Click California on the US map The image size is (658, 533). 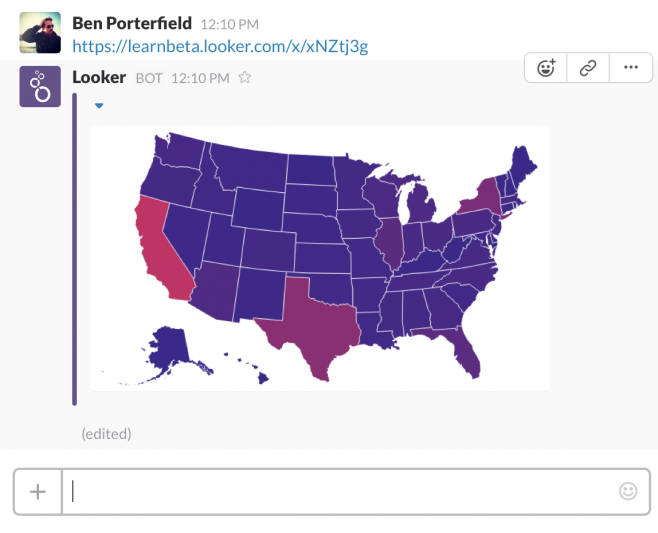click(162, 245)
